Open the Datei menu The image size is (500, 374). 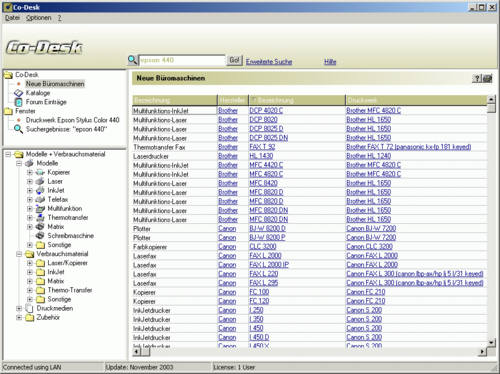(12, 18)
